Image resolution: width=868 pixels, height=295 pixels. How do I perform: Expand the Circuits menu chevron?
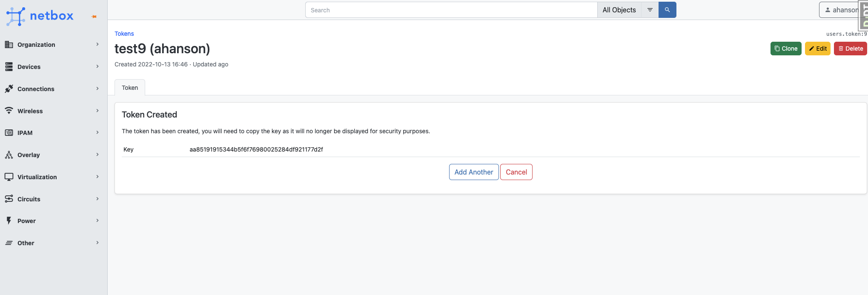click(97, 199)
